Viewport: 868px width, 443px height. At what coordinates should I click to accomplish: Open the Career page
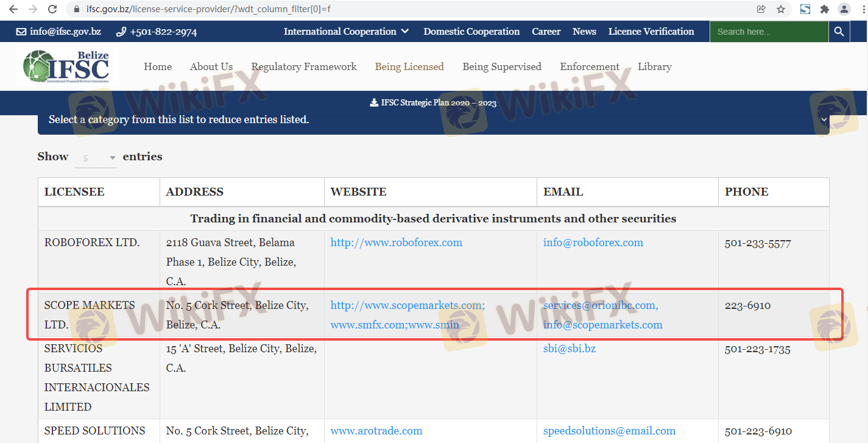pyautogui.click(x=546, y=32)
